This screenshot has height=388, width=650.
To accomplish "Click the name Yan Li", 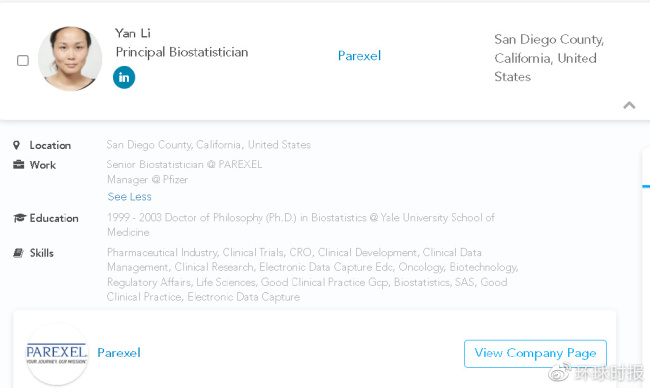I will tap(133, 33).
